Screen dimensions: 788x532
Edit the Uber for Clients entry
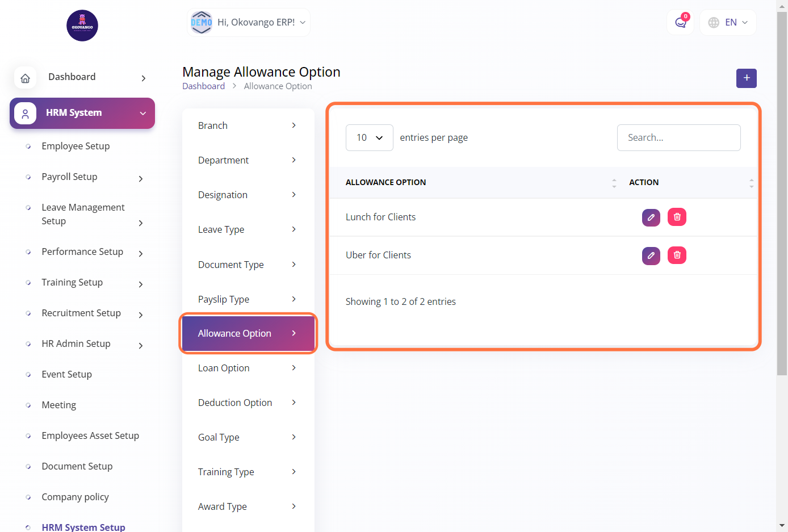pos(651,255)
